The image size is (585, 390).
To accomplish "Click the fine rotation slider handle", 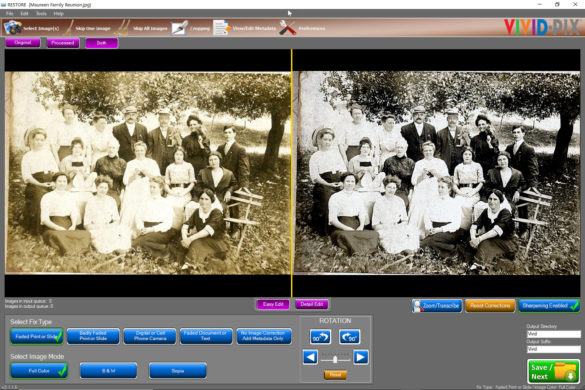I will tap(335, 359).
